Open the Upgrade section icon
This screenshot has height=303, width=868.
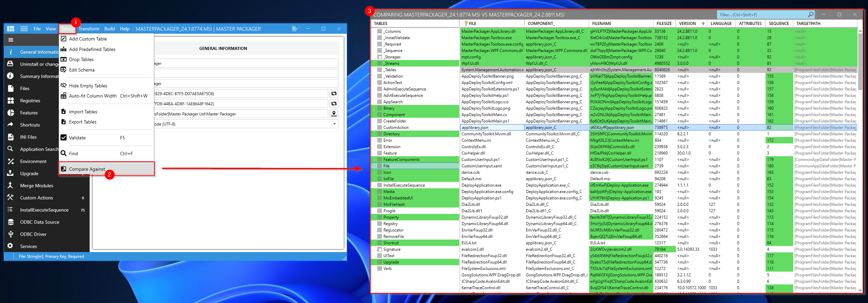click(10, 173)
